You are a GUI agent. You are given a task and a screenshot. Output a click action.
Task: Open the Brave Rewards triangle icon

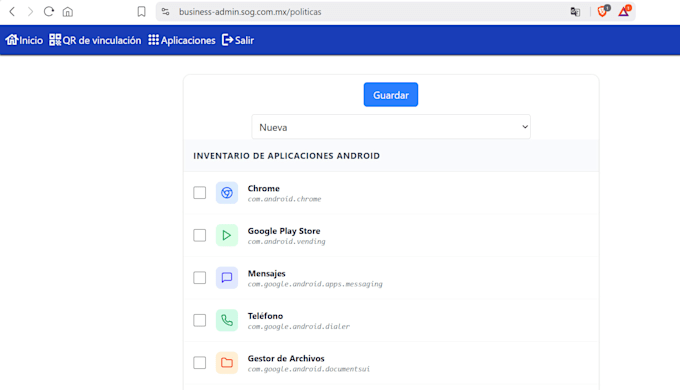click(x=624, y=11)
